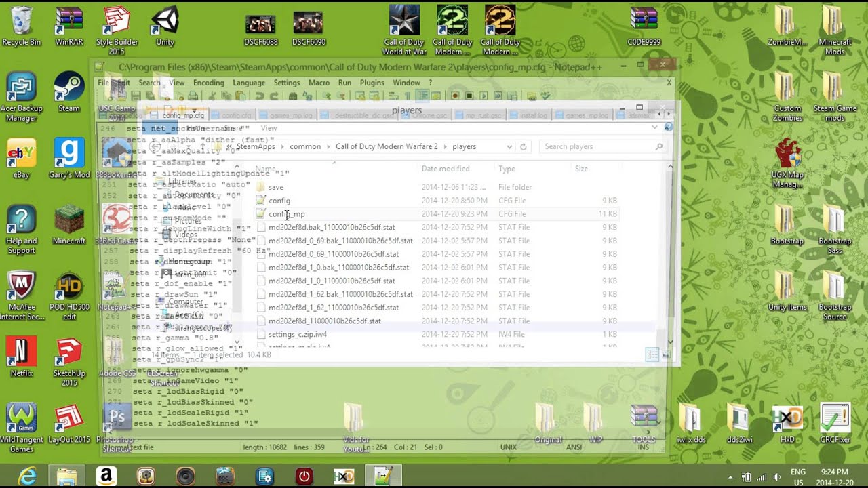Open the Custom Zombies desktop folder
868x488 pixels.
click(x=787, y=98)
